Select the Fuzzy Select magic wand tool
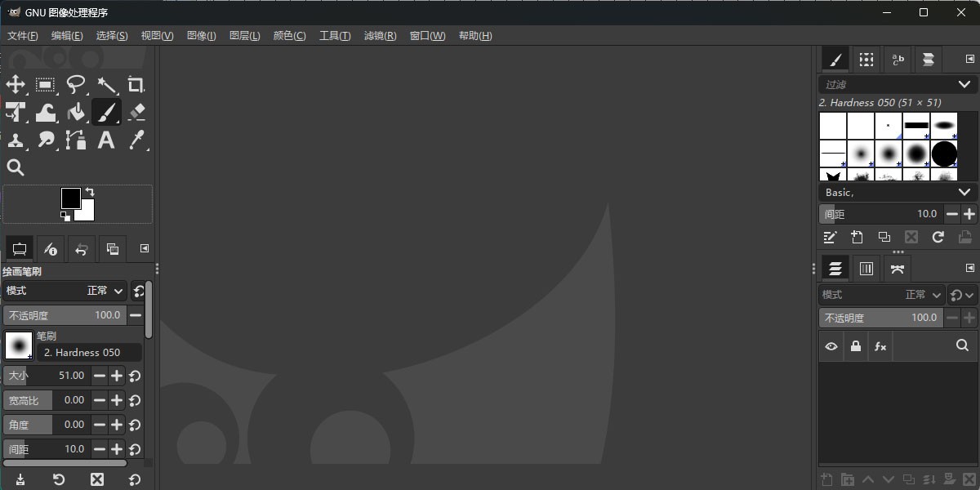This screenshot has height=490, width=980. click(107, 85)
